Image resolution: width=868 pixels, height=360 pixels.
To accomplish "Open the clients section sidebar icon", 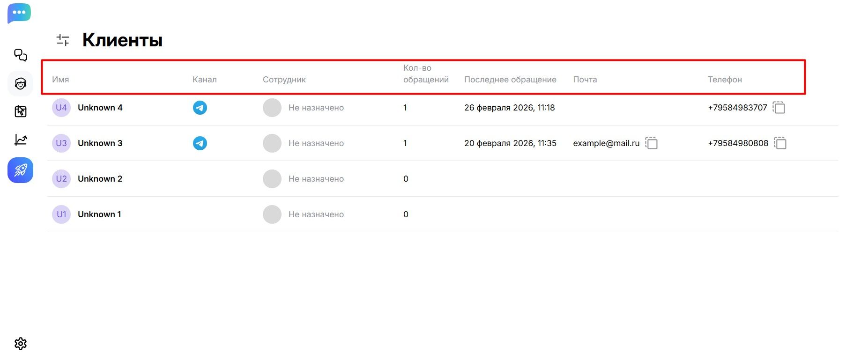I will click(x=20, y=84).
